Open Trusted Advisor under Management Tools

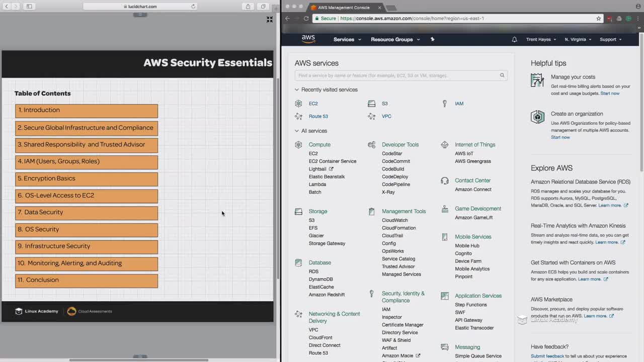click(x=398, y=266)
